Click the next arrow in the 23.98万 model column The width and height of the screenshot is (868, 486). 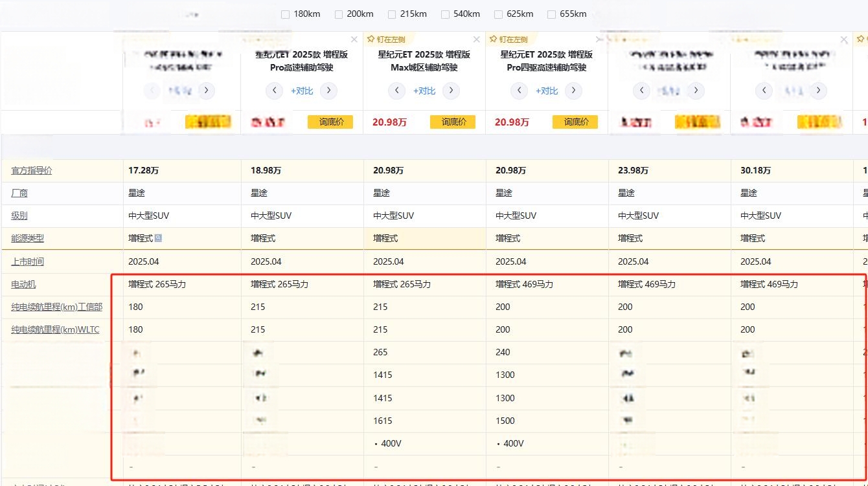(x=696, y=91)
